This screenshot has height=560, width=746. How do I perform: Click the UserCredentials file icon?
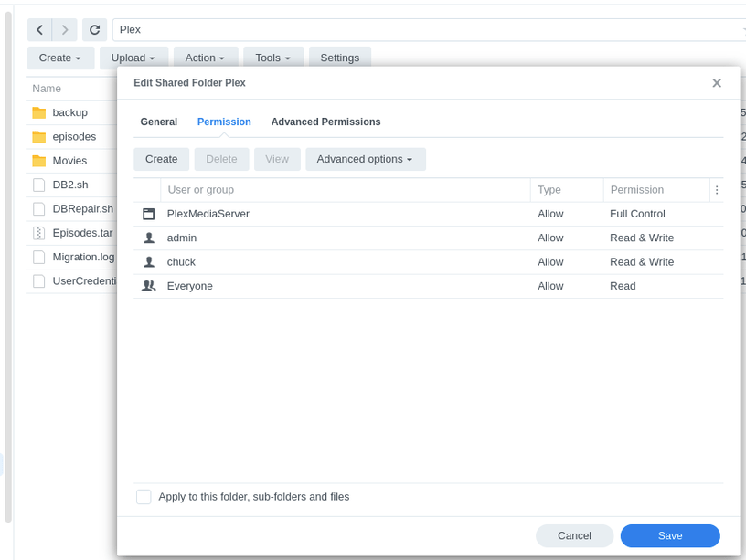tap(39, 281)
